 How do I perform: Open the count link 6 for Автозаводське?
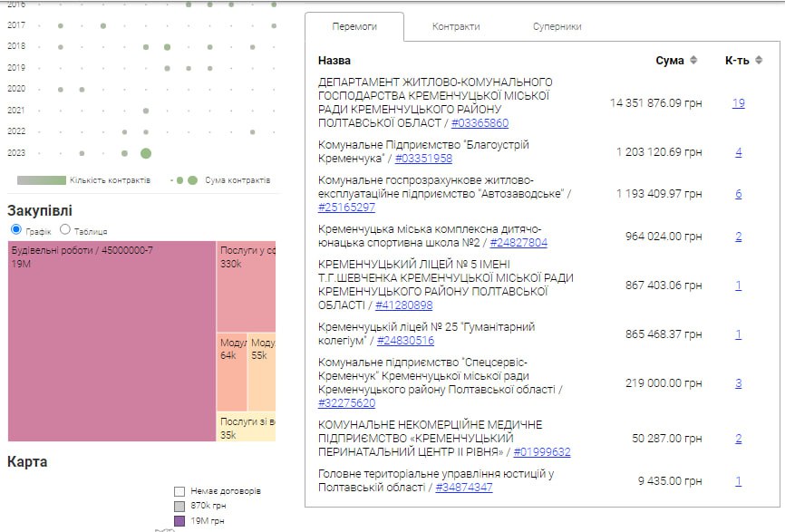pos(738,194)
